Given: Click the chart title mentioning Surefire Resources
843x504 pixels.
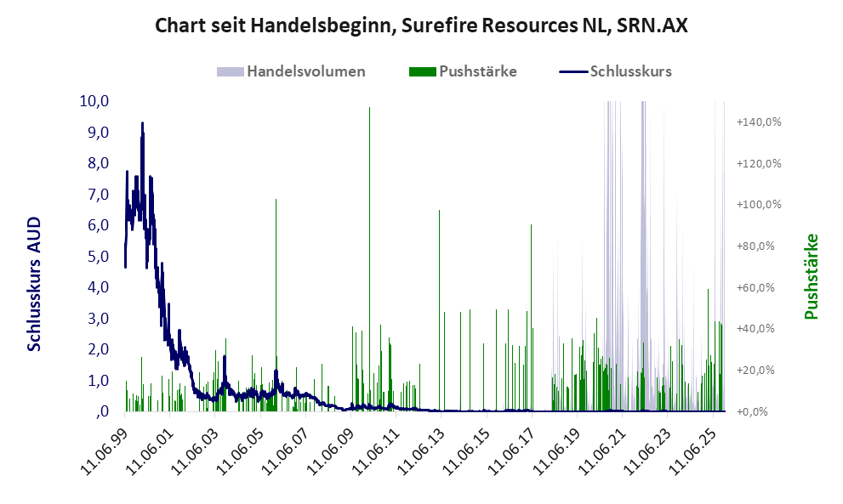Looking at the screenshot, I should click(421, 26).
